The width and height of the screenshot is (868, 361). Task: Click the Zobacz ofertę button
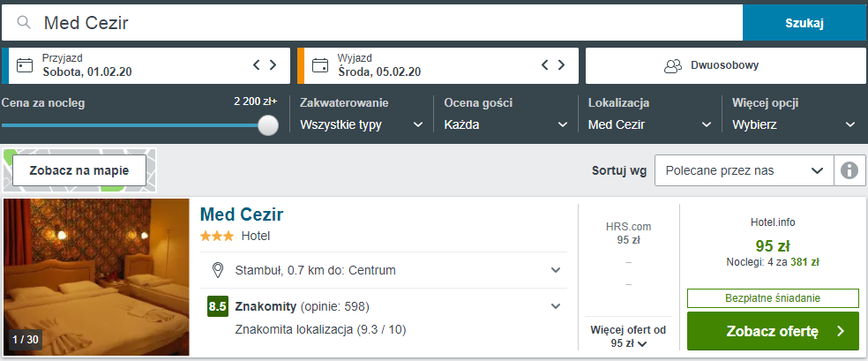773,332
